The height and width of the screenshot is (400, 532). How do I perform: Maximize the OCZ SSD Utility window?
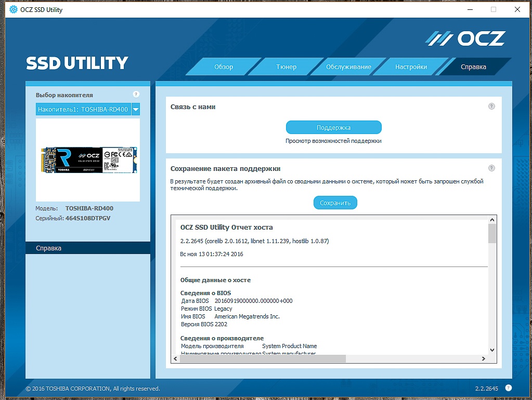[x=494, y=9]
